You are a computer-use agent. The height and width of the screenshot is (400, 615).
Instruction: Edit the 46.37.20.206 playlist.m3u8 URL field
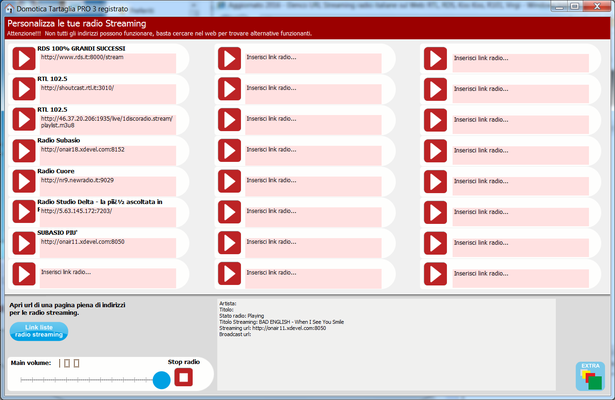tap(107, 124)
